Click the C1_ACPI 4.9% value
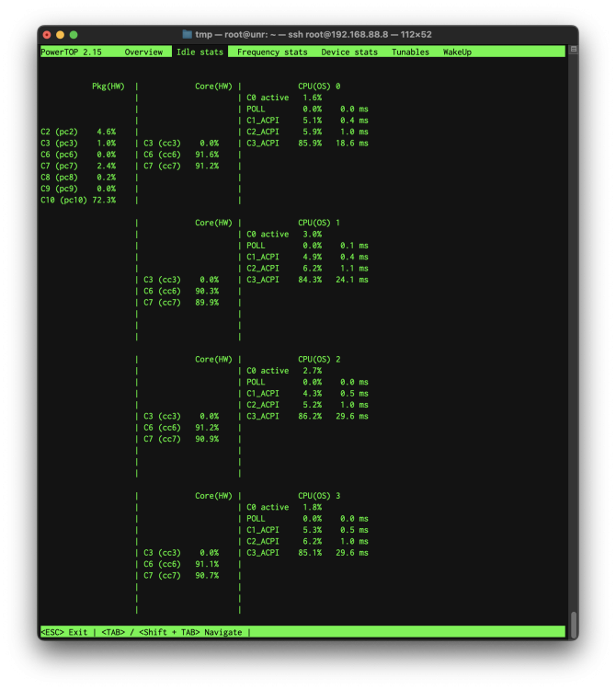616x690 pixels. tap(313, 257)
